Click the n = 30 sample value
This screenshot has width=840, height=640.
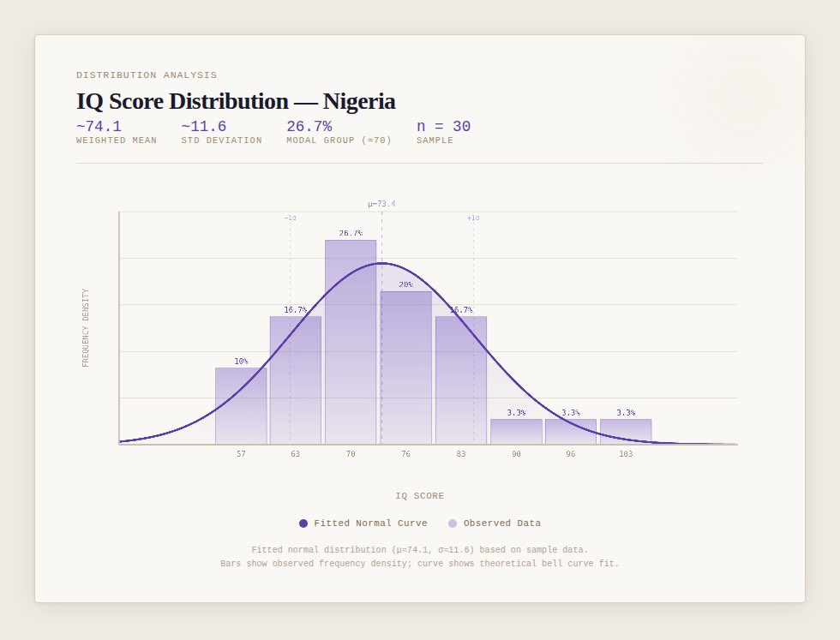pyautogui.click(x=444, y=127)
